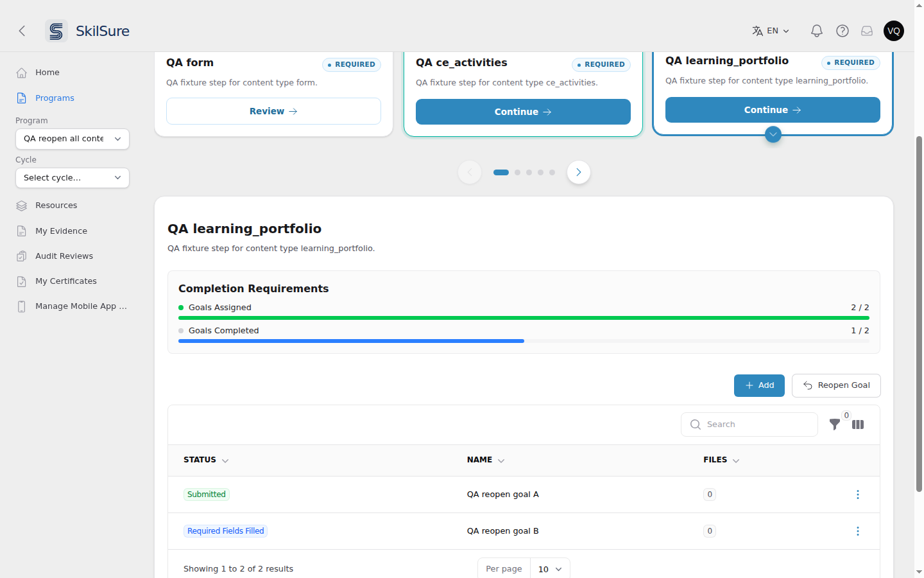Image resolution: width=924 pixels, height=578 pixels.
Task: Click the SkilSure logo icon
Action: (x=56, y=31)
